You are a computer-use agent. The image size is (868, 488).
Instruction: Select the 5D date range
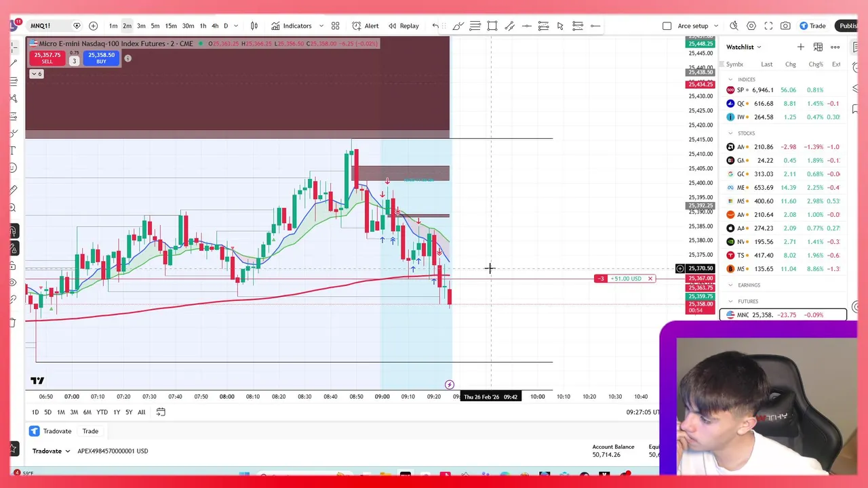(47, 412)
